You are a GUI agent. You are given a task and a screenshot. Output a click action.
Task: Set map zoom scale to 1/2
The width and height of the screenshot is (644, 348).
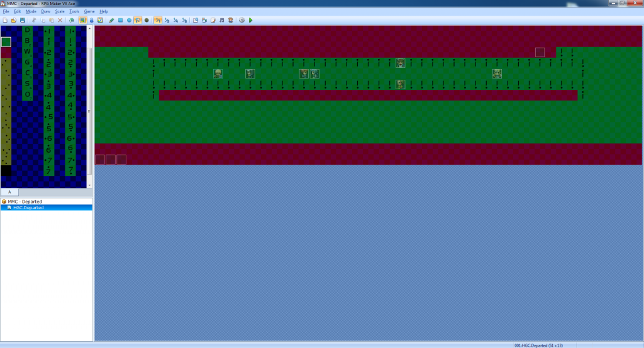click(167, 20)
